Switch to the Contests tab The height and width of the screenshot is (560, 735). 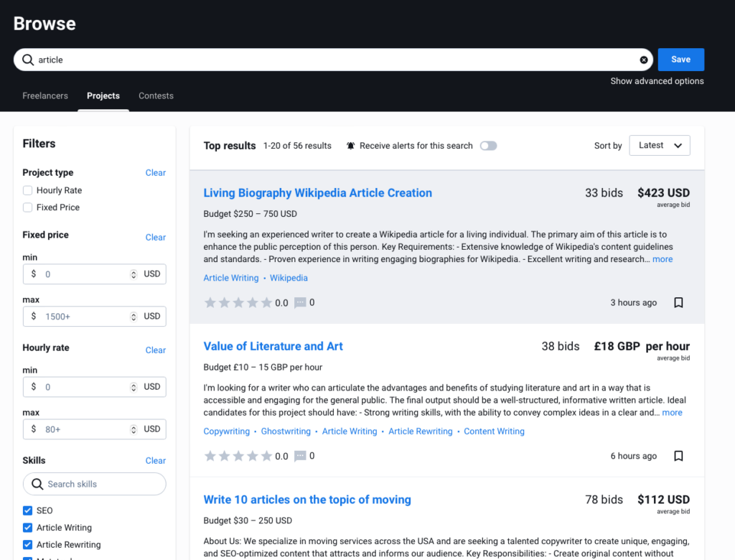click(x=156, y=95)
